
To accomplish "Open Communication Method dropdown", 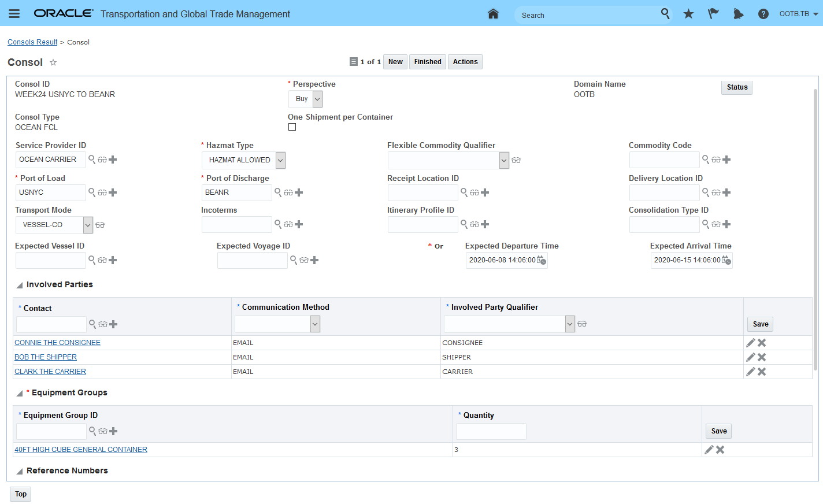I will point(277,324).
